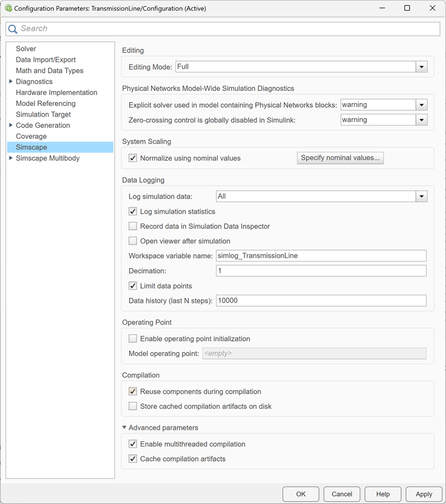Select Model Referencing in the sidebar
The height and width of the screenshot is (504, 446).
tap(46, 103)
